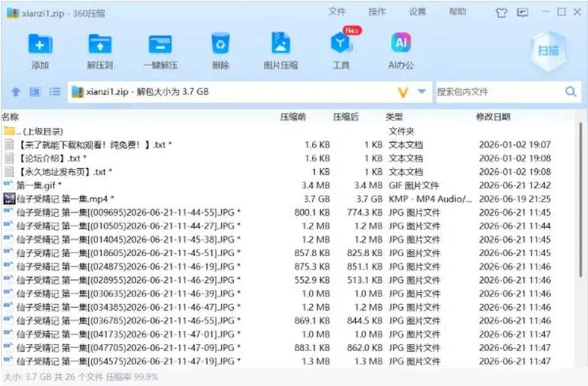Screen dimensions: 588x386
Task: Click the 扫描 scan hexagon button
Action: click(548, 51)
